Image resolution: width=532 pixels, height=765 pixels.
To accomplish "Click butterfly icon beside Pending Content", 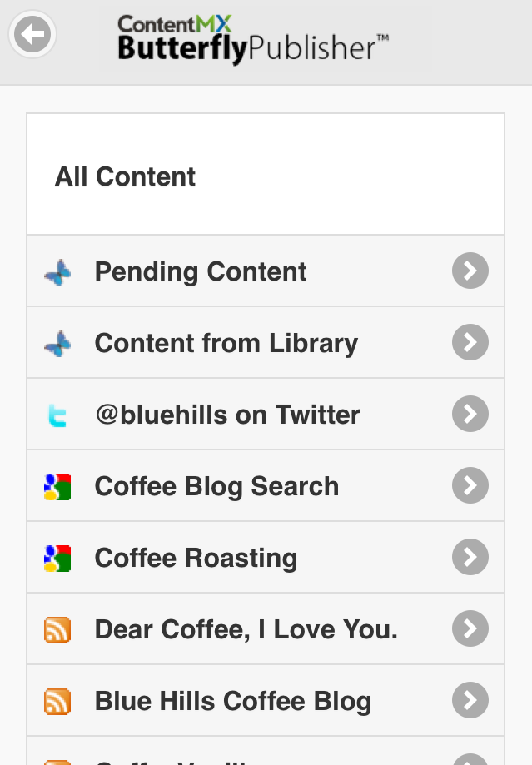I will click(57, 271).
